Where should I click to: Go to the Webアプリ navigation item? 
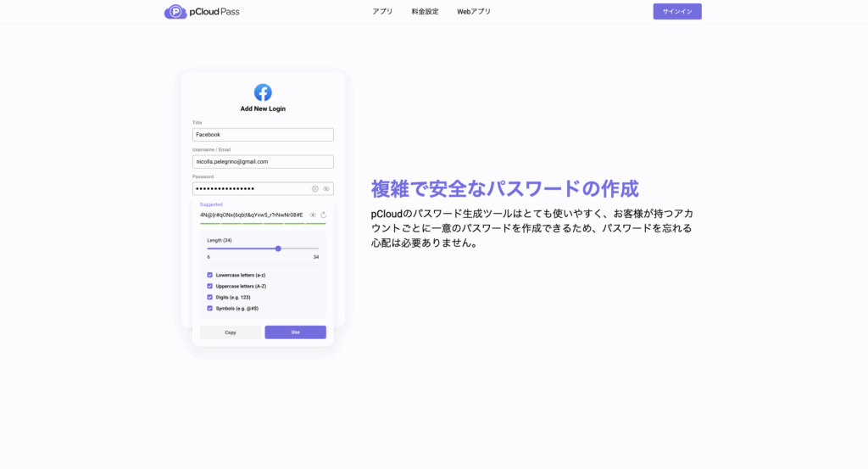474,12
